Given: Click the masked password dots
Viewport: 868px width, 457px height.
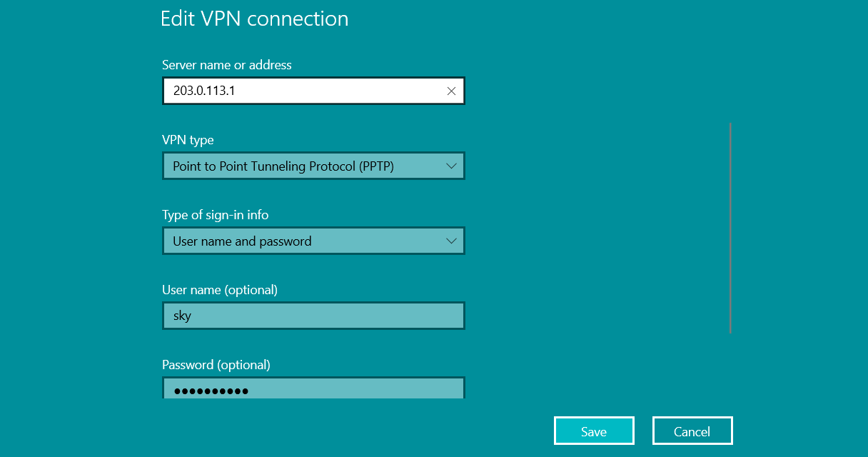Looking at the screenshot, I should click(x=211, y=391).
